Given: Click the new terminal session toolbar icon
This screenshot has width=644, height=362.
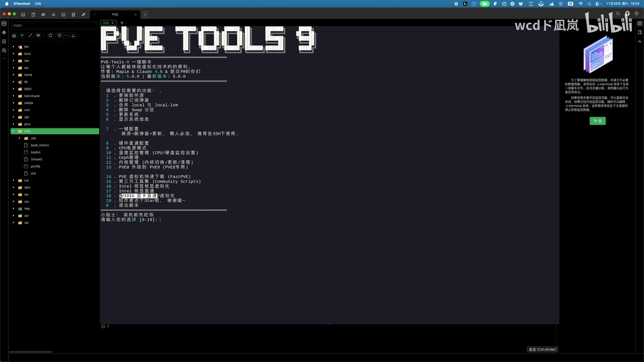Looking at the screenshot, I should (x=23, y=15).
